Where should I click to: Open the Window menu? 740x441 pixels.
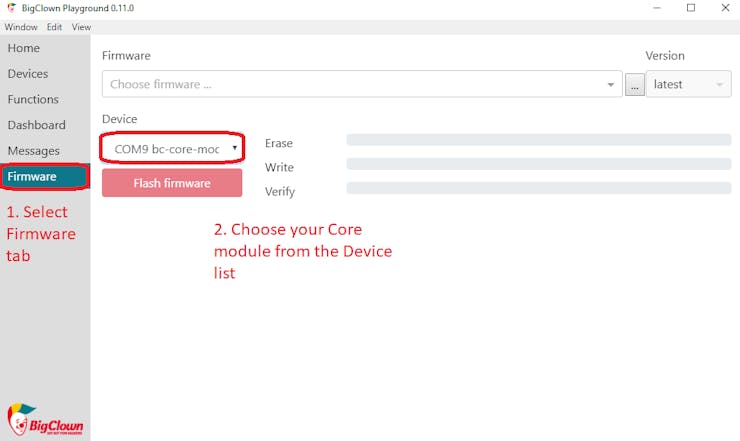[x=21, y=27]
